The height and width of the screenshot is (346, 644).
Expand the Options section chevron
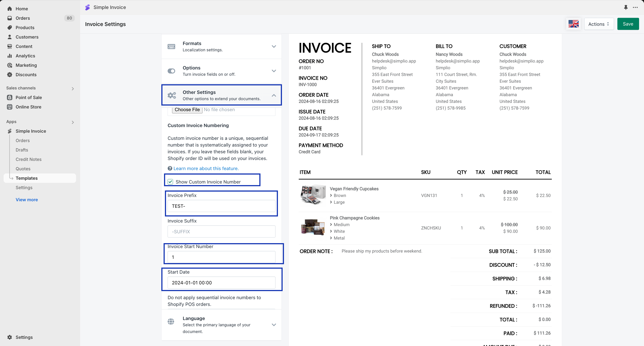point(274,71)
